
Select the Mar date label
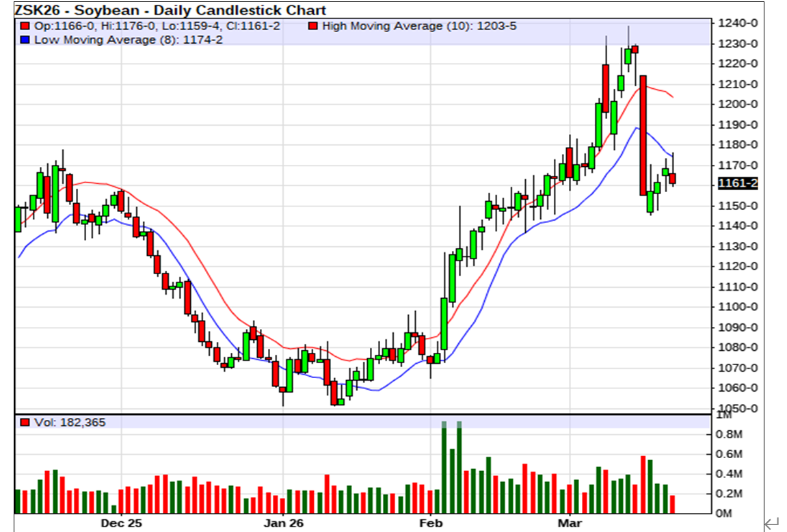pyautogui.click(x=570, y=523)
